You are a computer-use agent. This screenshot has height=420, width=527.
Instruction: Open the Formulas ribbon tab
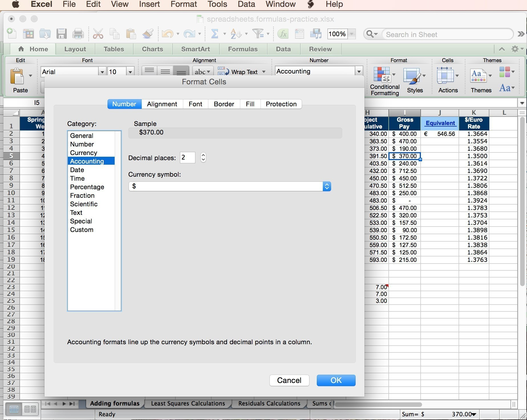point(243,49)
